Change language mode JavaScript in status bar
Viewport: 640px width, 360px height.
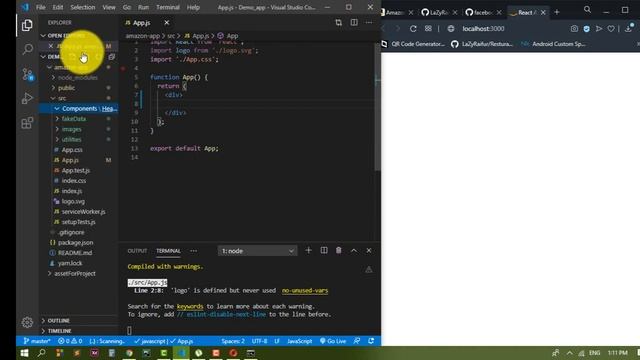pos(299,341)
